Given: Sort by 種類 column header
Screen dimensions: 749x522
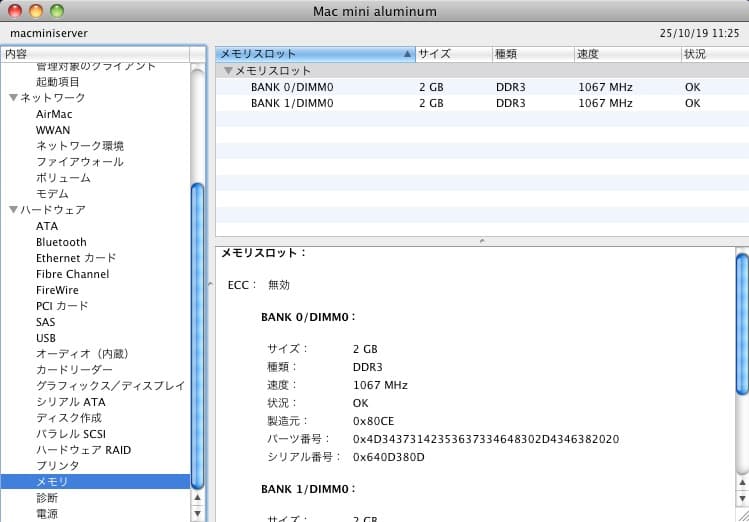Looking at the screenshot, I should coord(533,54).
